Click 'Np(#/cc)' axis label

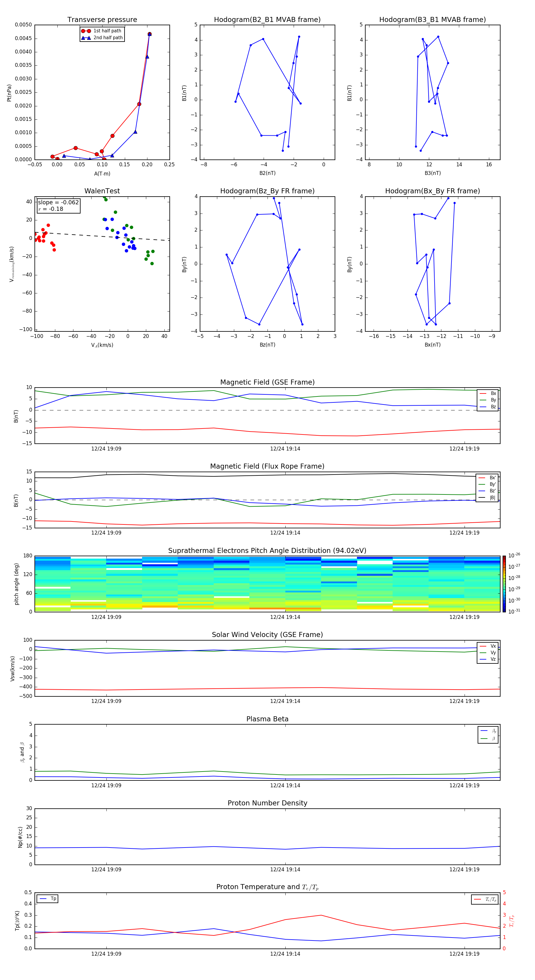pos(20,837)
